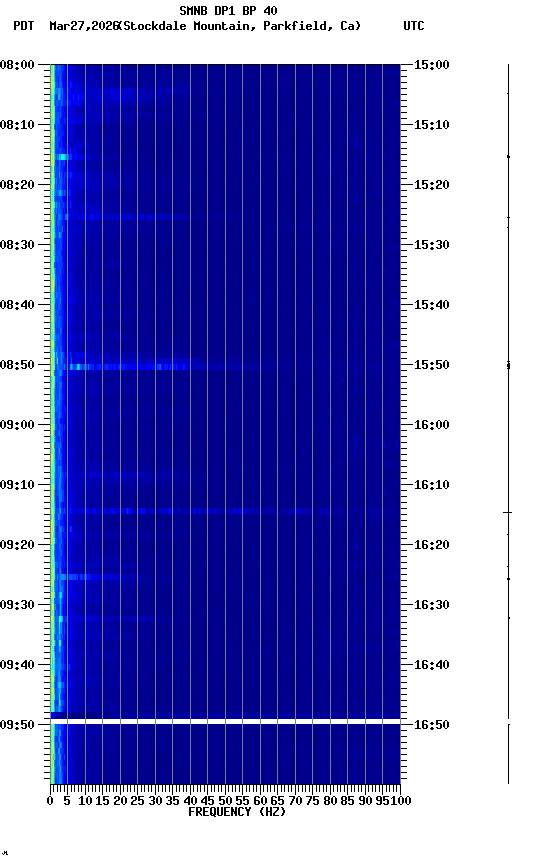Viewport: 552px width, 864px height.
Task: Click the 65 Hz frequency axis label
Action: click(x=278, y=801)
